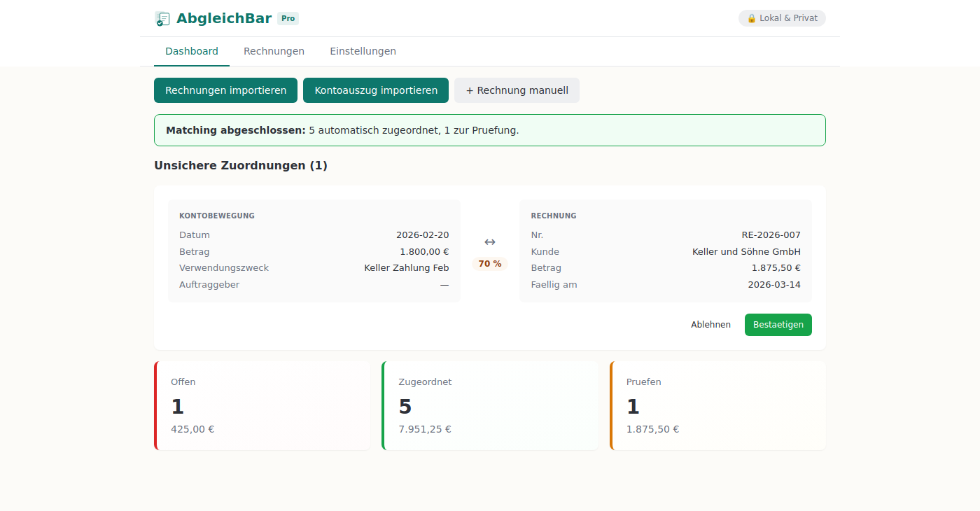Screen dimensions: 980x511
Task: Click the Pro badge next to AbgleichBar
Action: [288, 18]
